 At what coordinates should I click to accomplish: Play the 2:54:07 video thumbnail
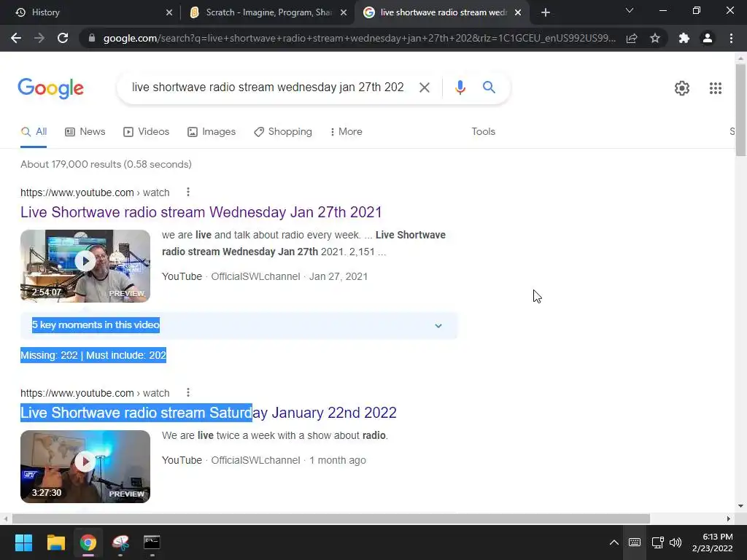click(x=85, y=266)
